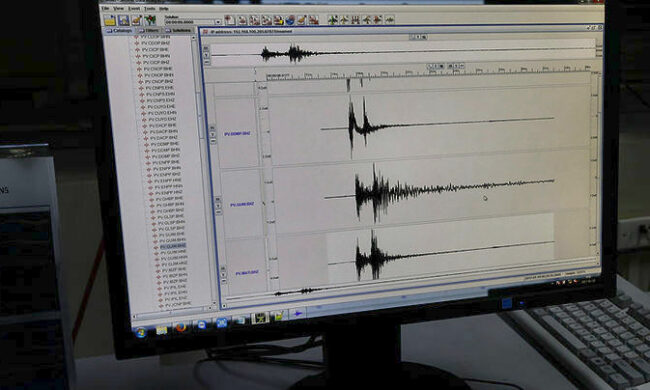Click the green plane icon in toolbar
The image size is (650, 390).
click(332, 19)
